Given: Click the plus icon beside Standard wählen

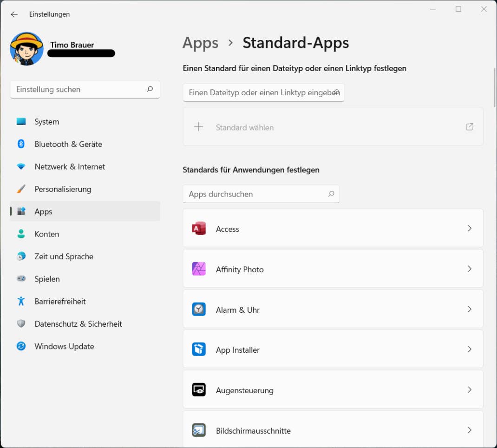Looking at the screenshot, I should point(198,127).
